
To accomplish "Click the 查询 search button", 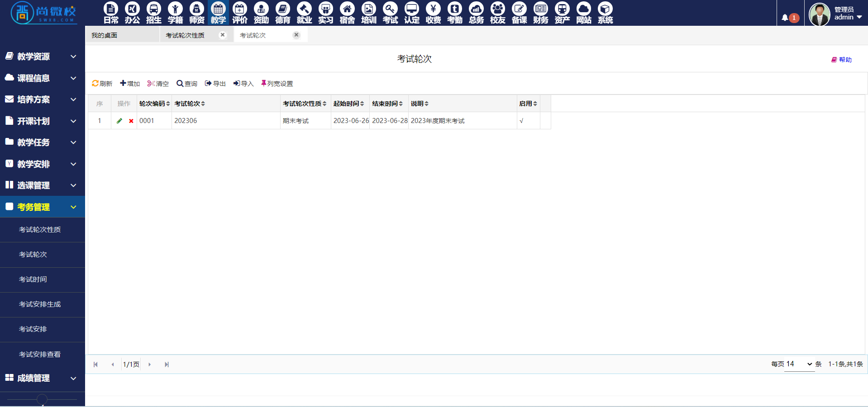I will pos(187,84).
